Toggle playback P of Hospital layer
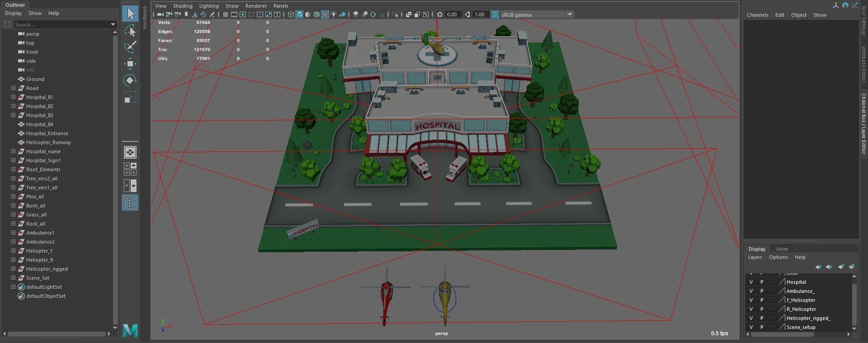Image resolution: width=868 pixels, height=343 pixels. point(762,282)
